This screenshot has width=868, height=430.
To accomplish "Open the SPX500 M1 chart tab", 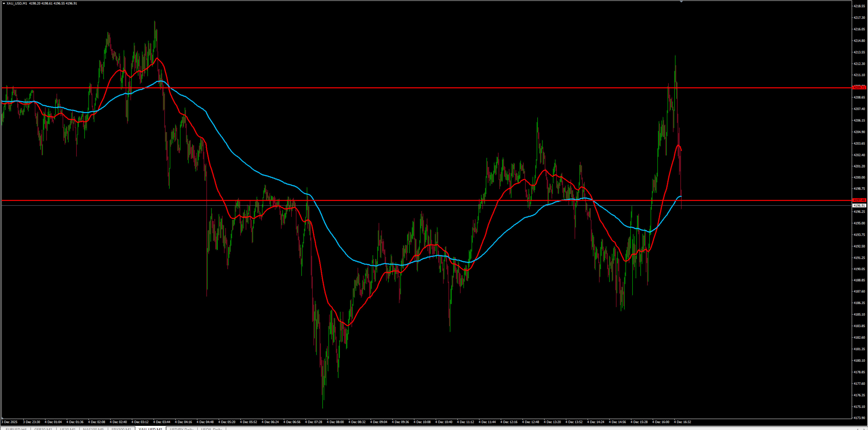I will tap(121, 429).
